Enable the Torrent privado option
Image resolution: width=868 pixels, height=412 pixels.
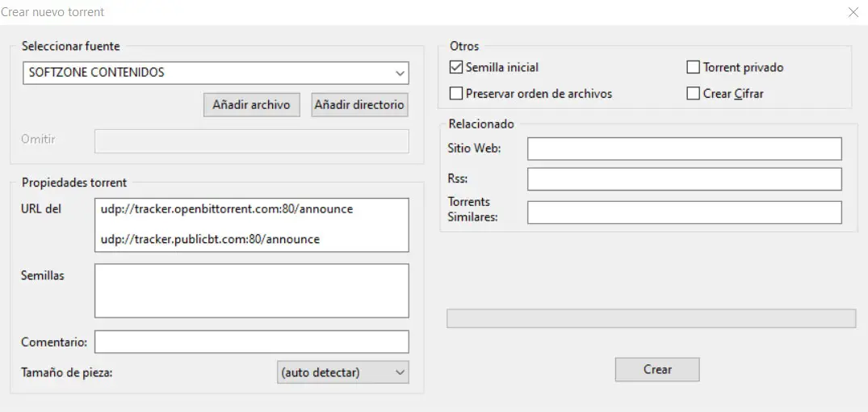(x=693, y=67)
